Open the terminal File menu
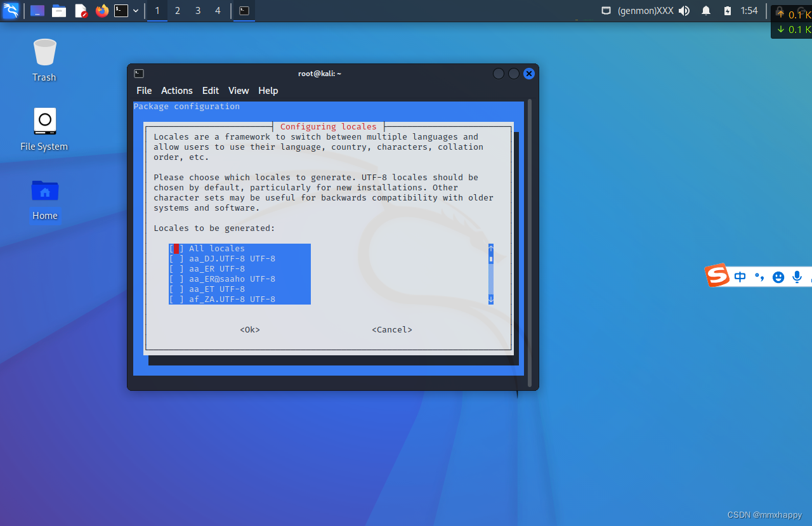 pyautogui.click(x=144, y=91)
